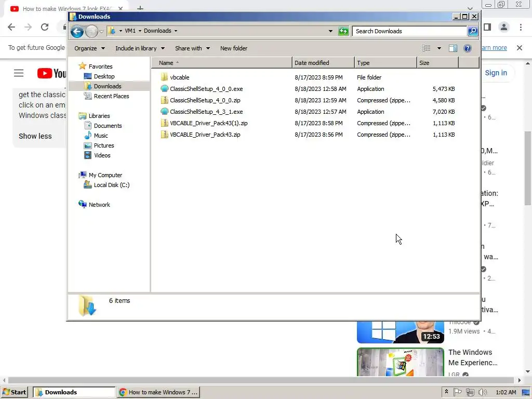Screen dimensions: 532x399
Task: Show hidden tray icons arrow
Action: [x=446, y=392]
